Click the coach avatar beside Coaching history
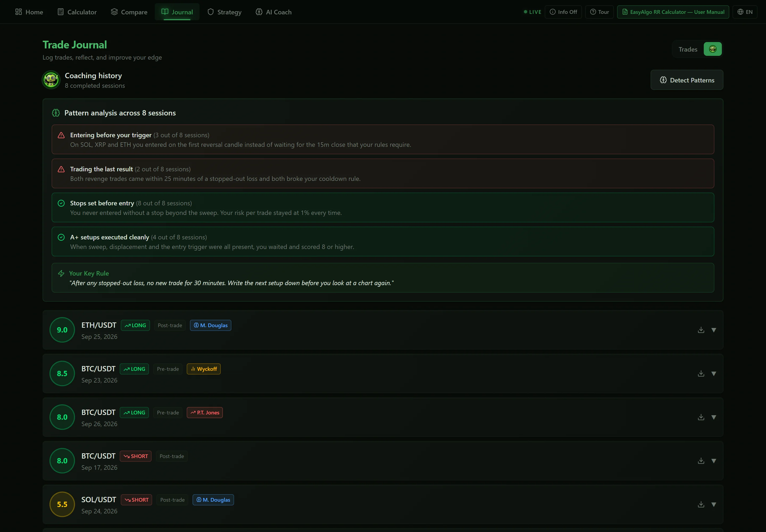The image size is (766, 532). point(51,80)
